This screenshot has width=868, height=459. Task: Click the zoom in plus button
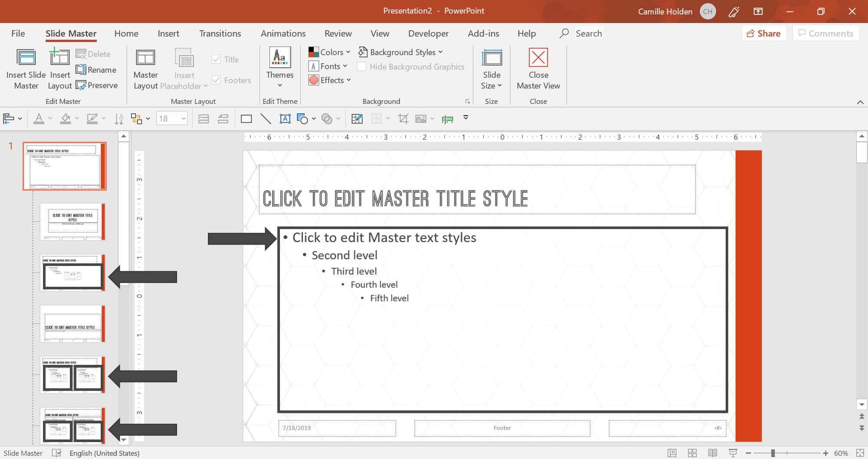pos(825,453)
